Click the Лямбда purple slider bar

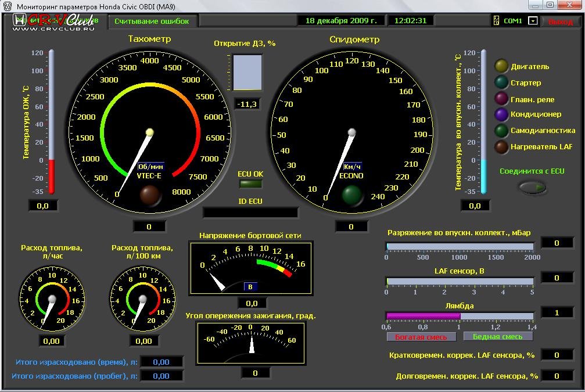(x=423, y=316)
